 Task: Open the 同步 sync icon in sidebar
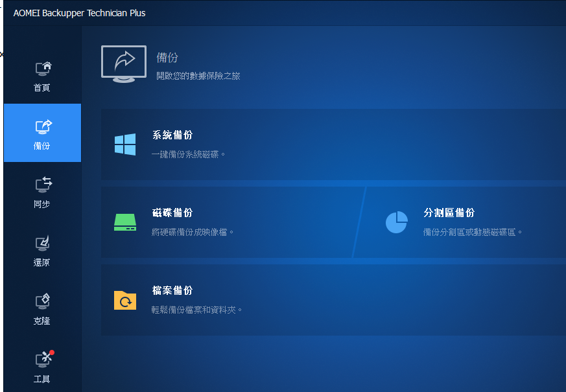point(43,185)
